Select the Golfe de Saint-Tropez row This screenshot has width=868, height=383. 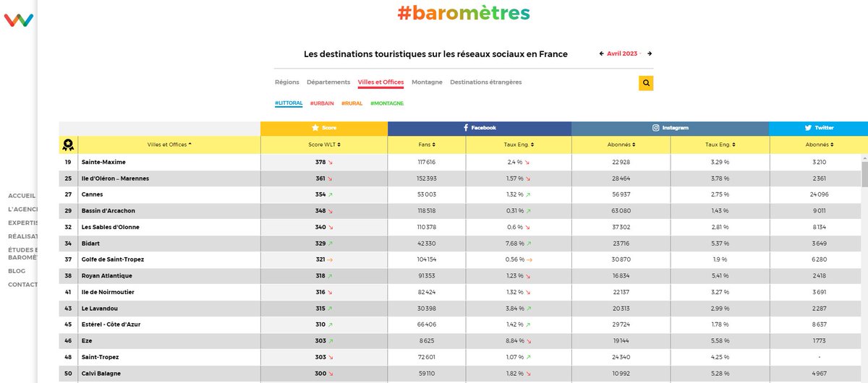point(113,259)
